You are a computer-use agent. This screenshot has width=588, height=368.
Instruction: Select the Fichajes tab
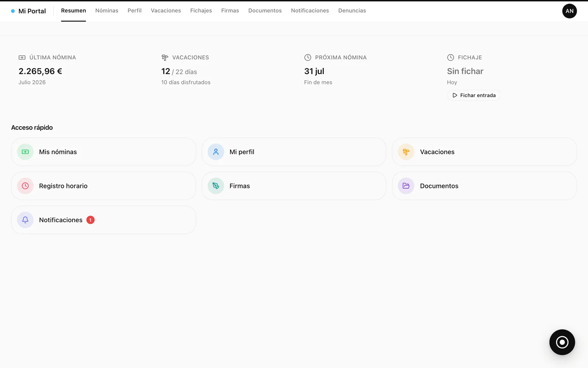(x=201, y=11)
